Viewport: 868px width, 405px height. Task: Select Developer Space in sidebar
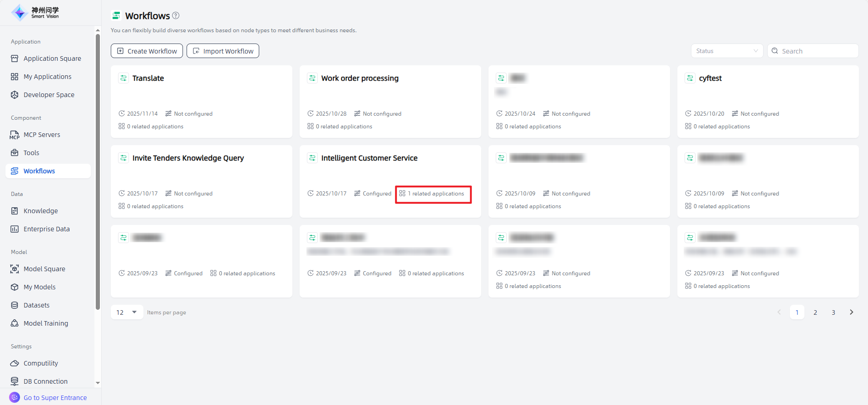click(x=49, y=95)
